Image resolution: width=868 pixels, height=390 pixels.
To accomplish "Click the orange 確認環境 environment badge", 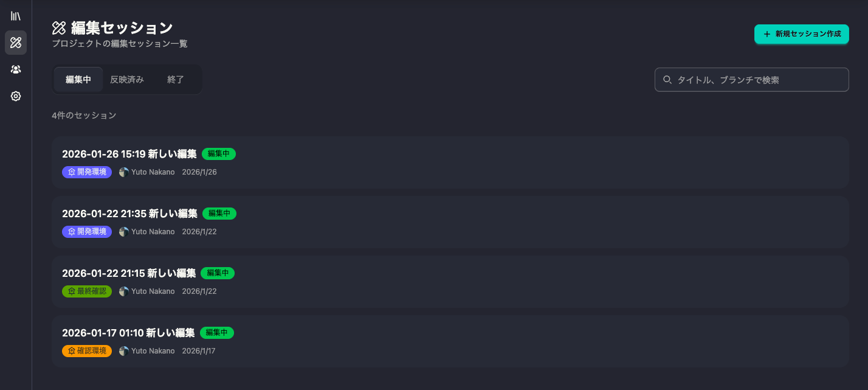I will point(87,351).
